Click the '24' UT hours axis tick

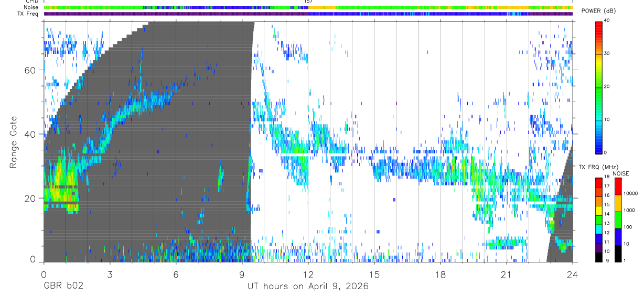pyautogui.click(x=572, y=275)
